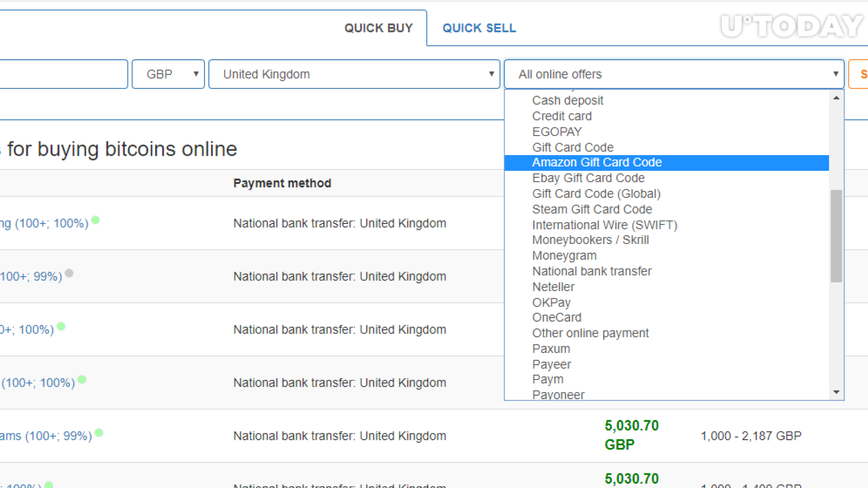Click the 5,030.70 GBP price
This screenshot has width=868, height=488.
point(631,435)
